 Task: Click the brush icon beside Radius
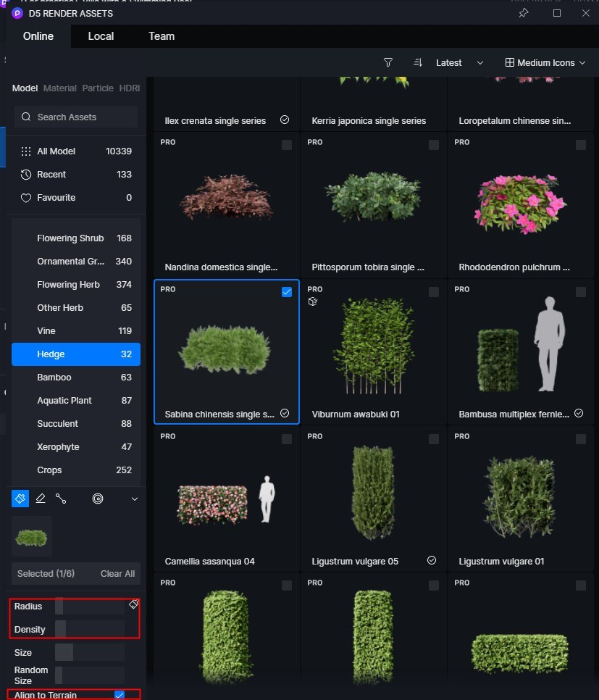point(133,604)
